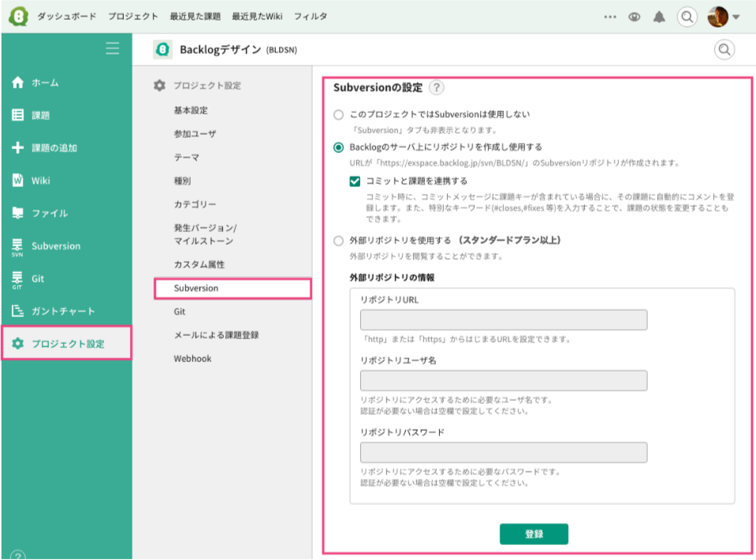Open メールによる課題登録 settings
The height and width of the screenshot is (560, 756).
tap(217, 335)
